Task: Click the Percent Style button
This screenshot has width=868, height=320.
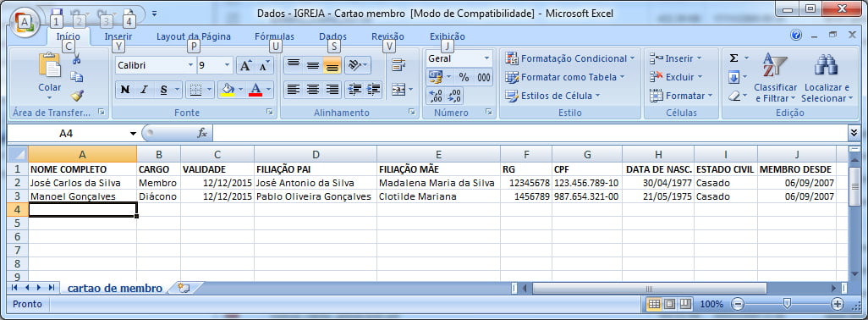Action: (x=464, y=78)
